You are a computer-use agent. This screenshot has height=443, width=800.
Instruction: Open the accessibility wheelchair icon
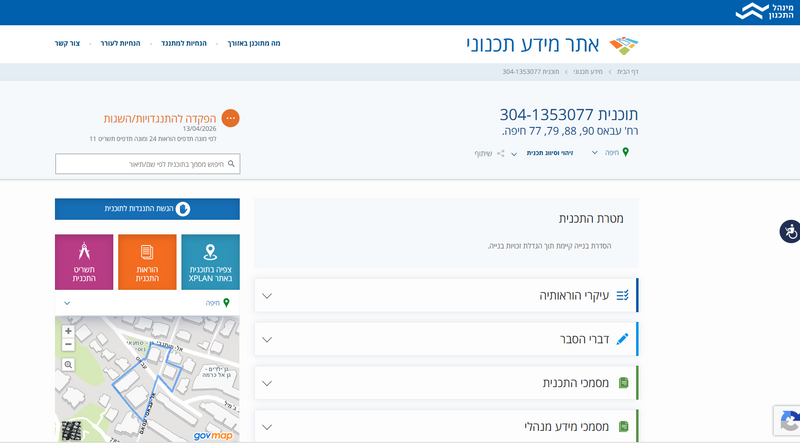[790, 232]
